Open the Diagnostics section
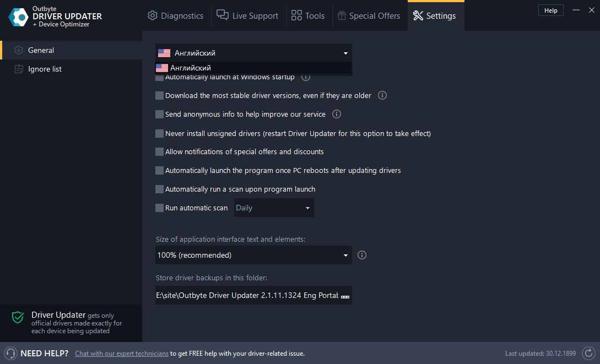This screenshot has height=364, width=600. 175,15
